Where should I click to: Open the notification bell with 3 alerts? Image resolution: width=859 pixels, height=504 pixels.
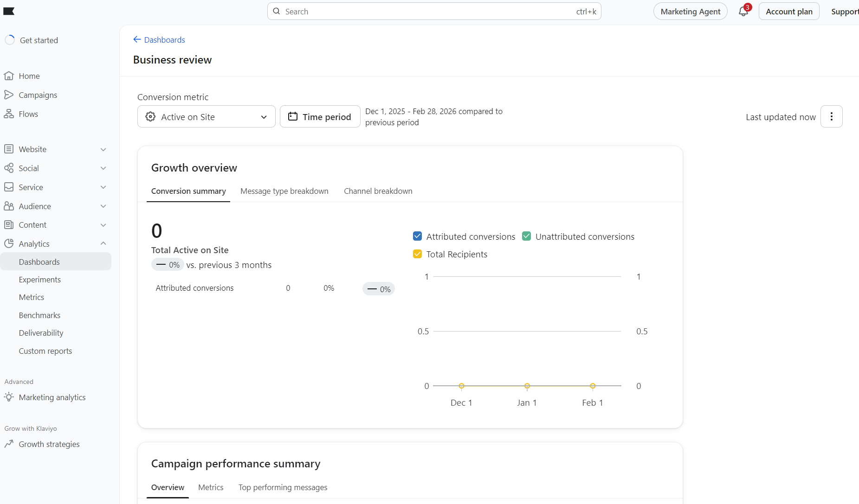(x=743, y=11)
